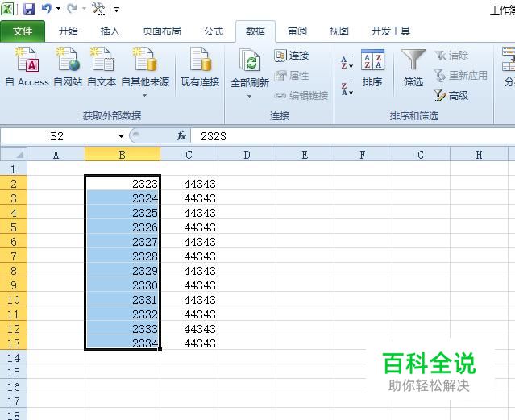Click the fill handle below cell 2334
This screenshot has height=420, width=515.
tap(160, 349)
